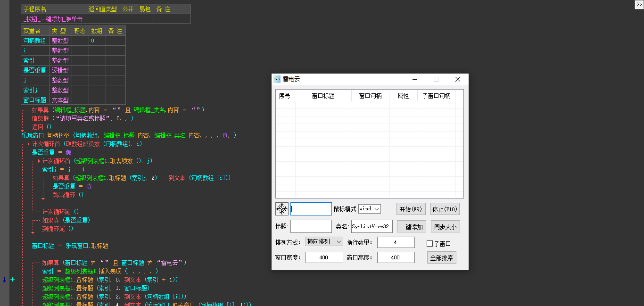Click the 一键添加 button
The width and height of the screenshot is (644, 306).
[x=411, y=227]
